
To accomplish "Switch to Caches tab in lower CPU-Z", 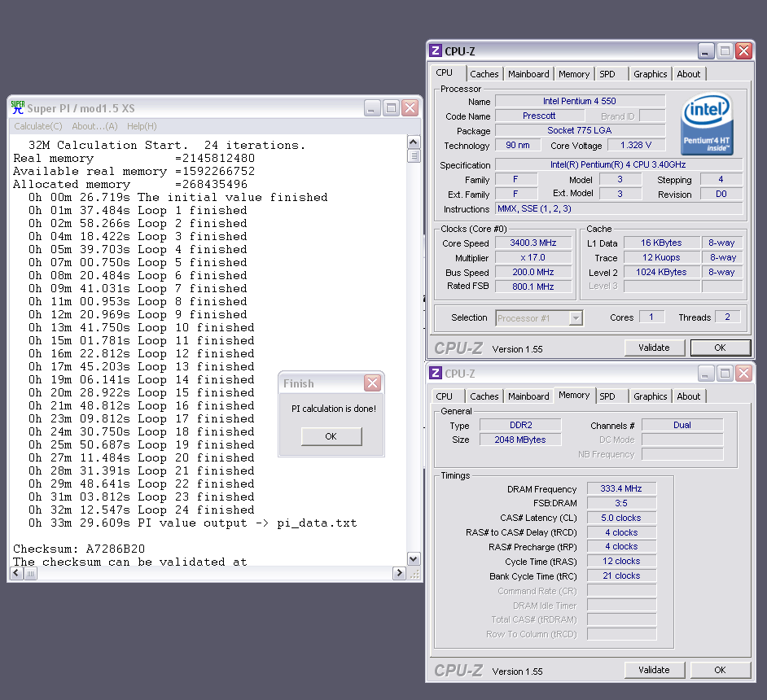I will point(484,396).
